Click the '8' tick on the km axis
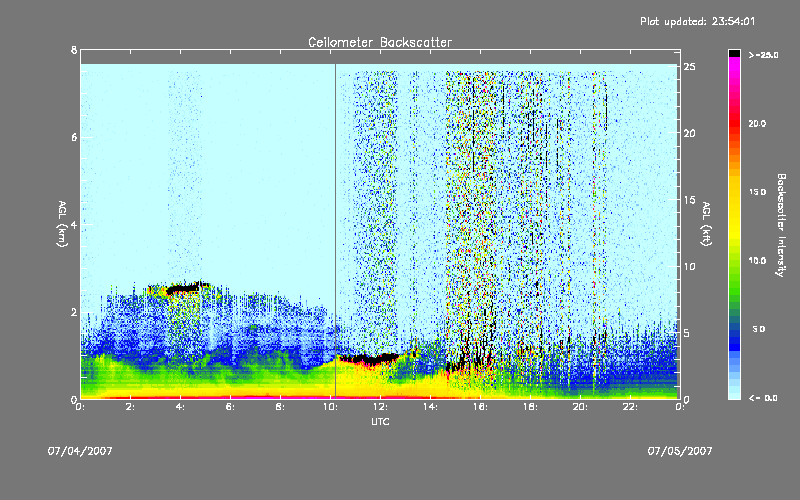 pos(74,50)
